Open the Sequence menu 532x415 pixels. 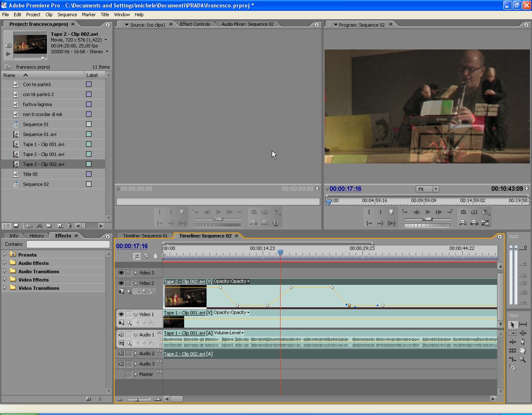(67, 15)
